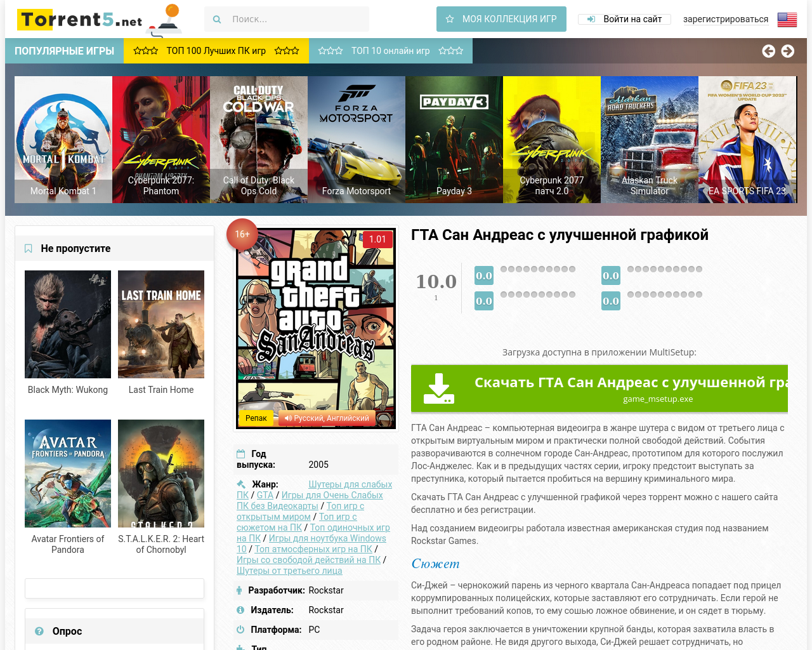Screen dimensions: 812x650
Task: Click the bookmark icon beside Не пропустите
Action: pos(29,249)
